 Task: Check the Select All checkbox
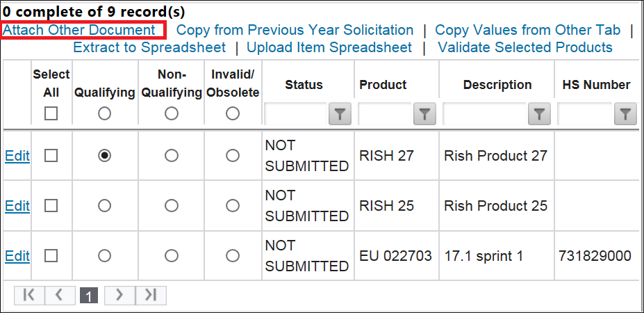point(51,113)
